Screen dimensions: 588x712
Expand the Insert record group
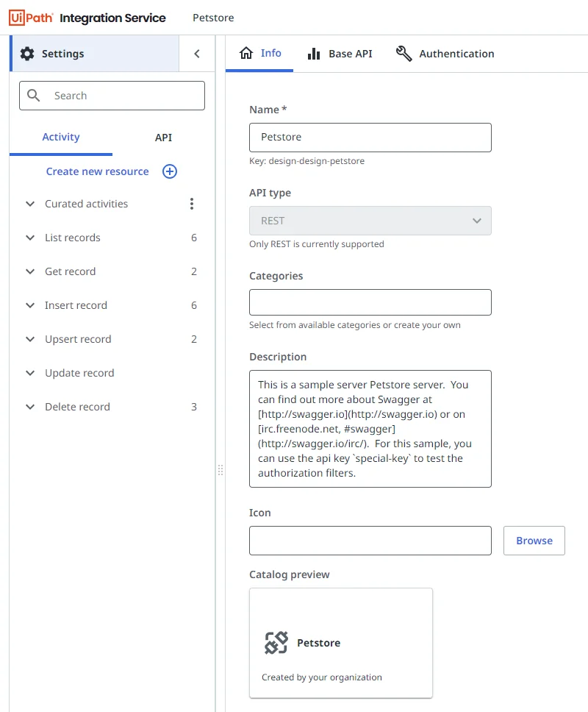(x=30, y=305)
